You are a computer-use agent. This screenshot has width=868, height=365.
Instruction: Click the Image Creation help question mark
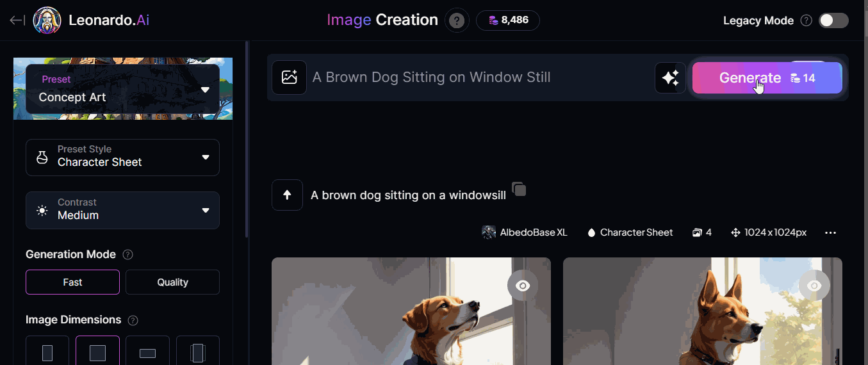(x=456, y=20)
